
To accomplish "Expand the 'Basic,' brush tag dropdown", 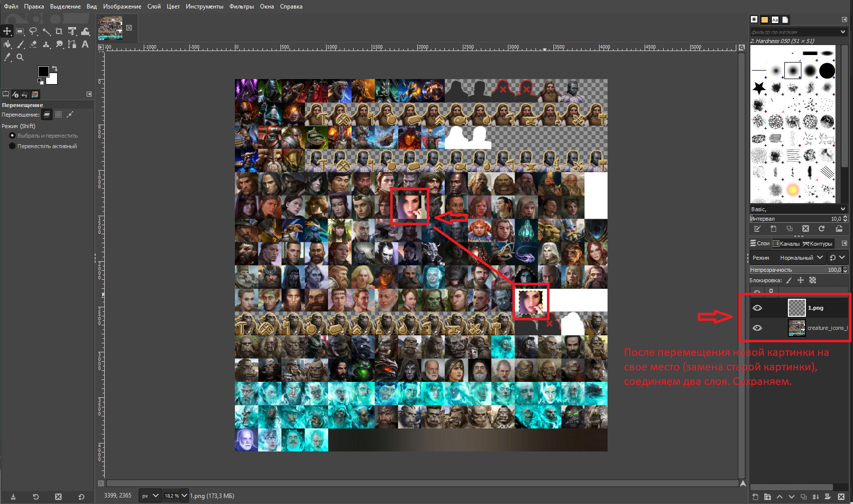I will (843, 209).
